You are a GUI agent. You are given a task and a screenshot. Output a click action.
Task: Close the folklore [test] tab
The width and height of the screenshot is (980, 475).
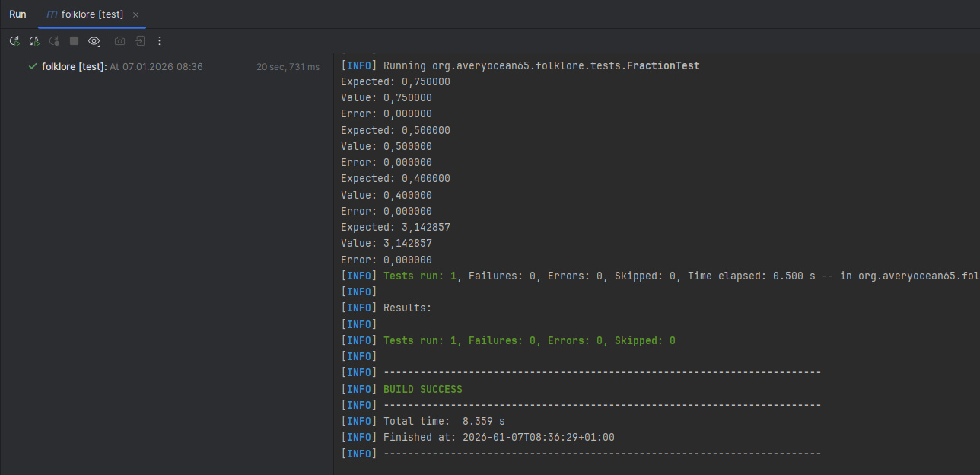coord(135,15)
